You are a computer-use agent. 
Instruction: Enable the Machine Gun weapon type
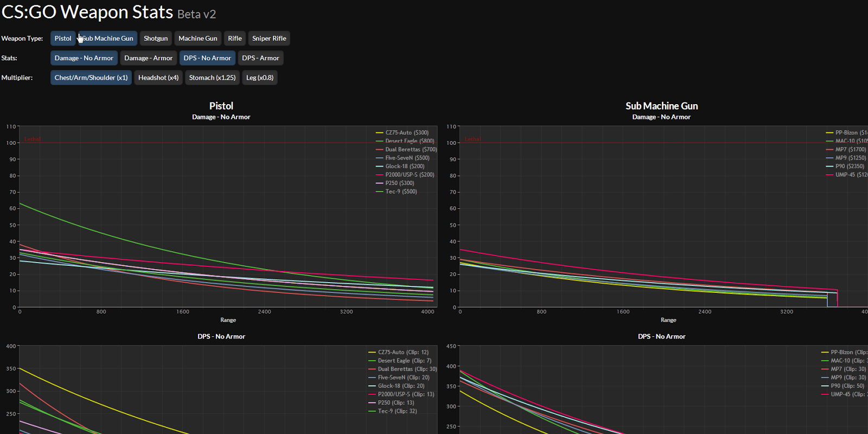click(x=198, y=39)
